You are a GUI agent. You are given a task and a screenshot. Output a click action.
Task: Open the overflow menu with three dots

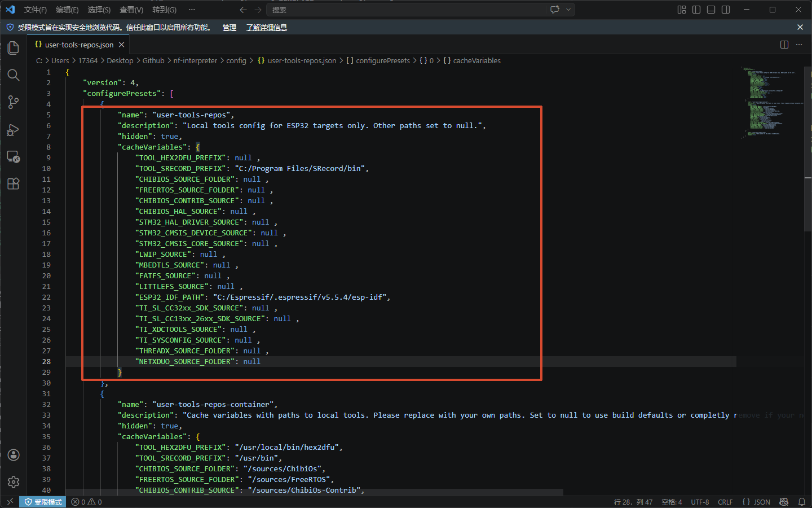click(192, 10)
